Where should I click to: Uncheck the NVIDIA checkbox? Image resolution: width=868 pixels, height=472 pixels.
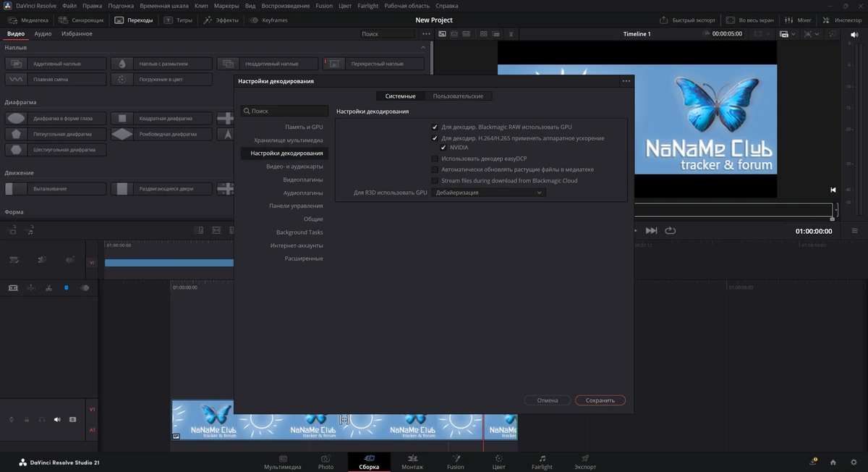click(443, 147)
